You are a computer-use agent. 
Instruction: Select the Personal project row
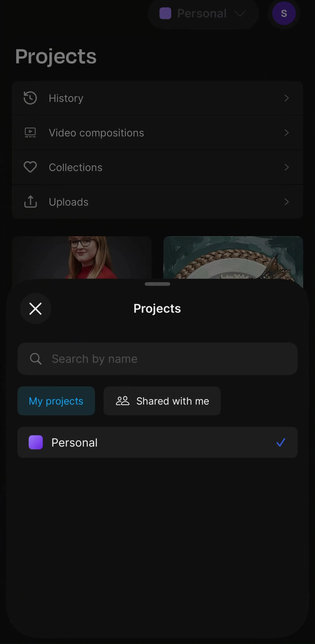pos(157,442)
